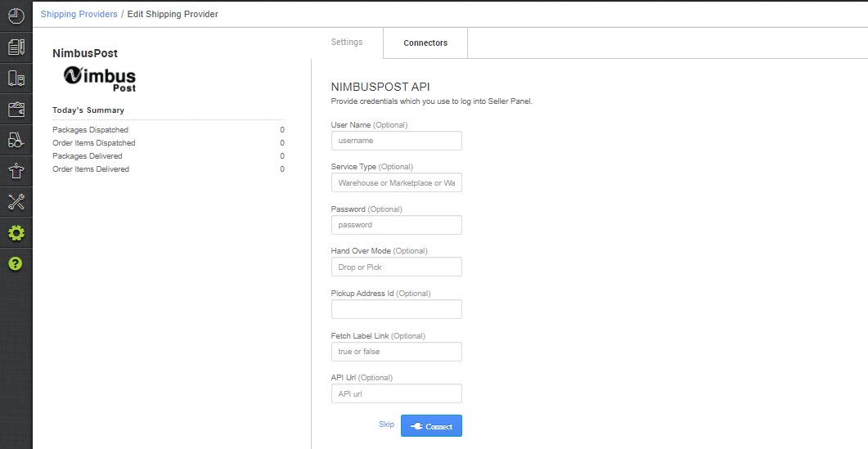868x449 pixels.
Task: Open the wallet payments icon in sidebar
Action: click(16, 109)
